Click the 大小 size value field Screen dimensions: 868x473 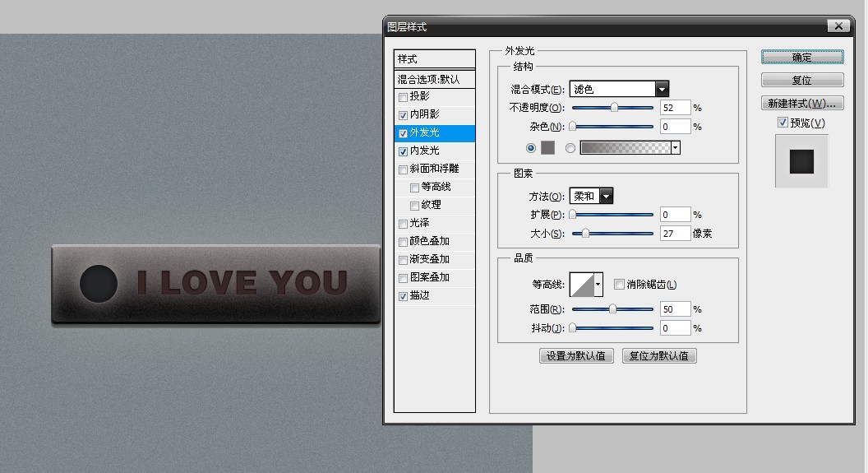pyautogui.click(x=675, y=234)
